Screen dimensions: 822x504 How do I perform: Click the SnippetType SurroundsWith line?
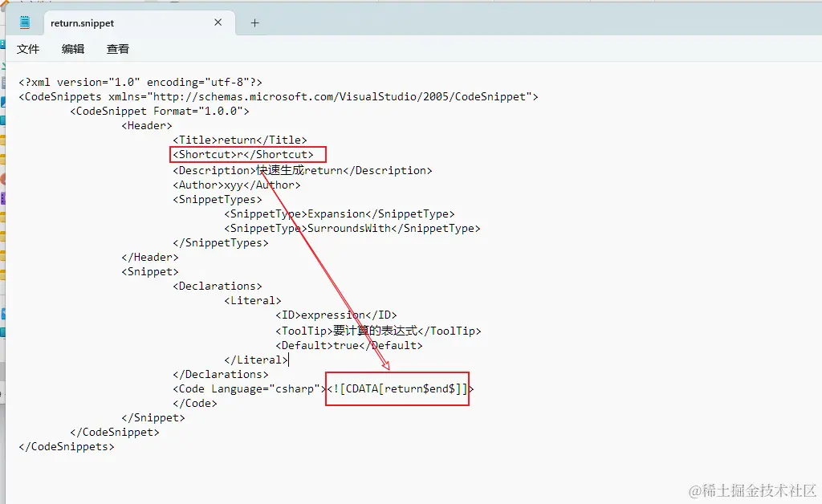tap(352, 229)
